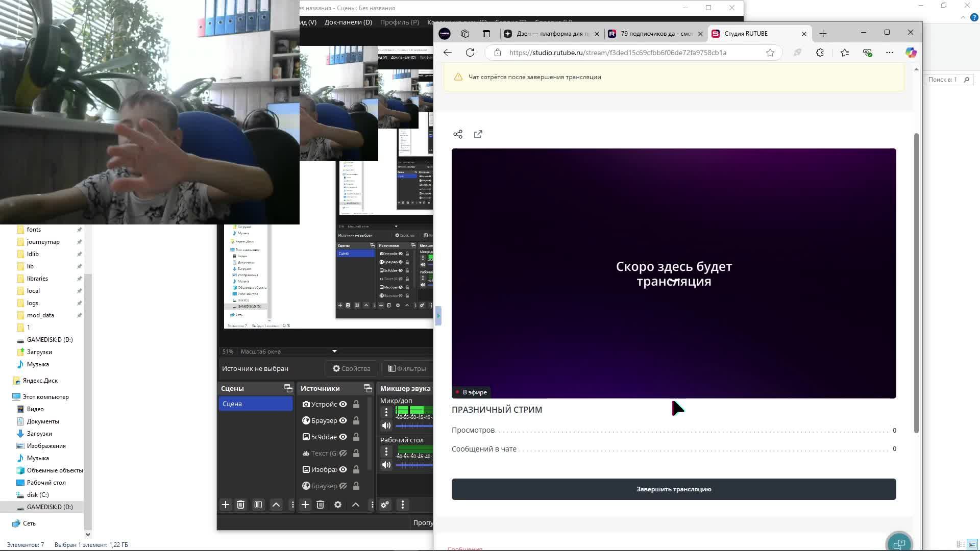Click the remove source trash icon
Viewport: 980px width, 551px height.
click(321, 505)
